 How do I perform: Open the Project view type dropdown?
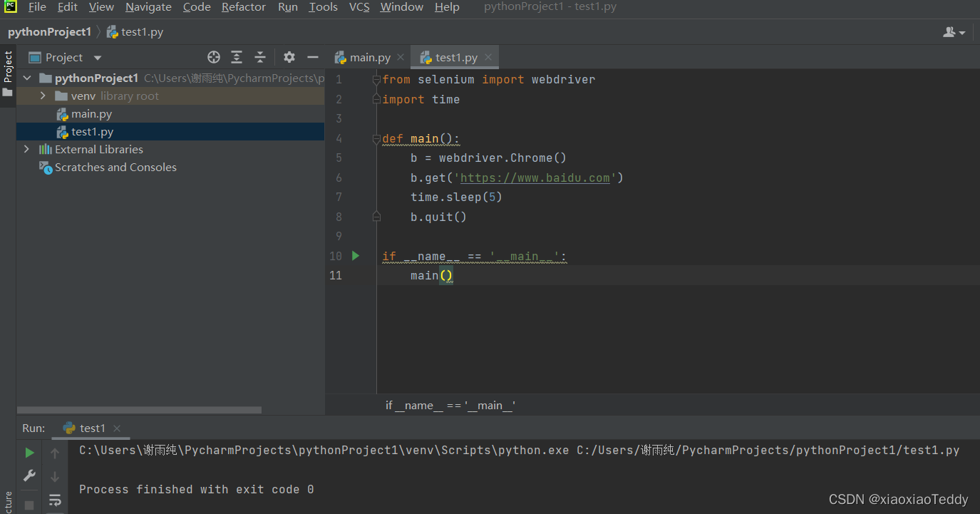(97, 57)
